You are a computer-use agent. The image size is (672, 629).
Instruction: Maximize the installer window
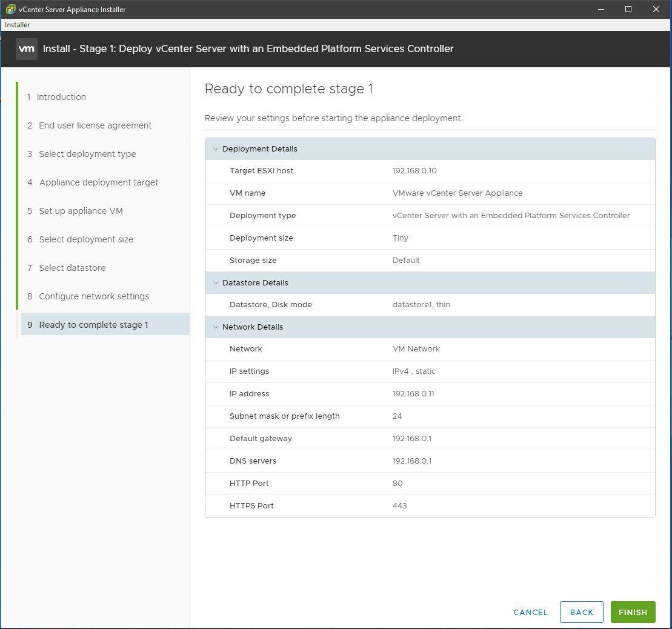tap(628, 9)
